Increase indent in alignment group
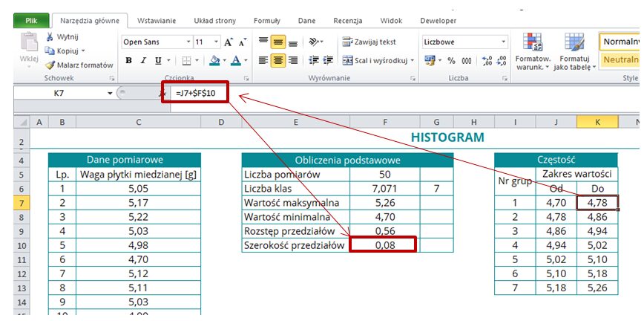 pos(328,60)
